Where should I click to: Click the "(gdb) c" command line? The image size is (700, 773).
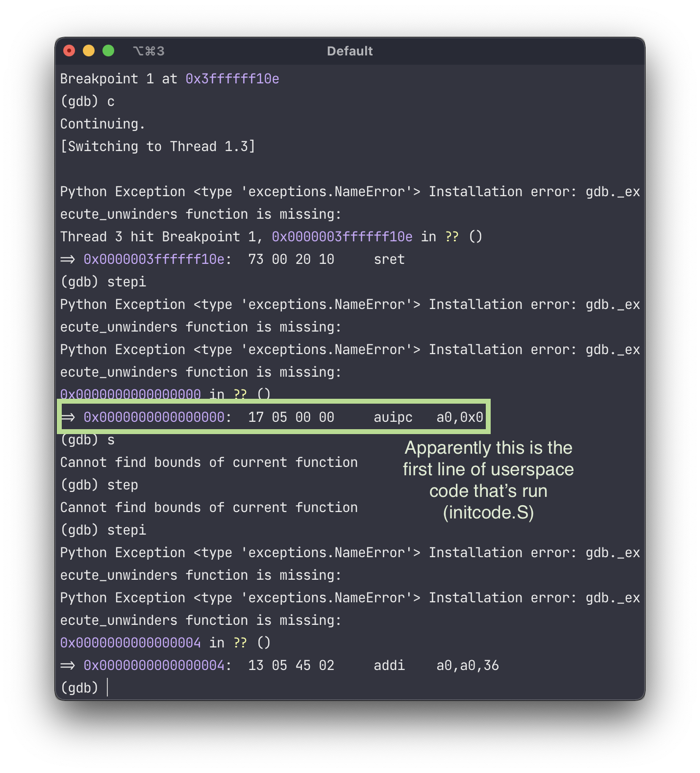pyautogui.click(x=87, y=102)
